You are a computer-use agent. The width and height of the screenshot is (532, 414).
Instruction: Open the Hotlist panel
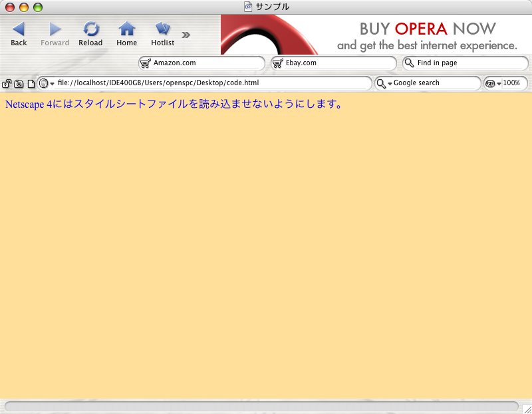click(x=162, y=34)
